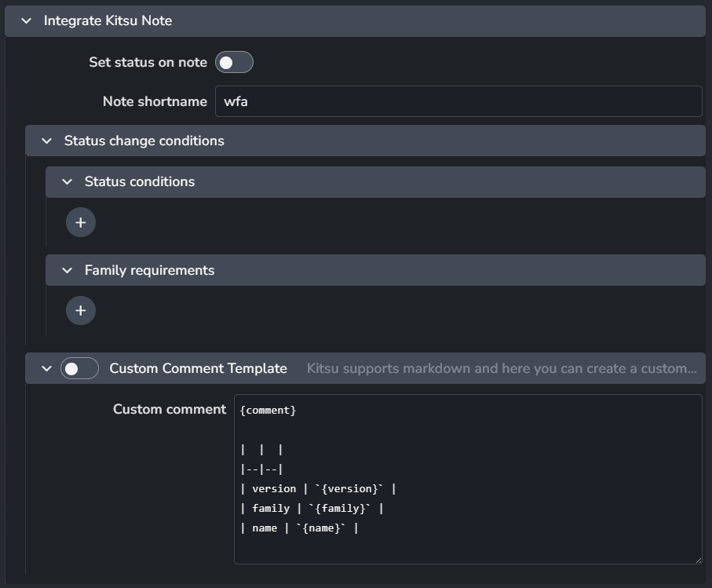This screenshot has width=712, height=588.
Task: Add a new status condition with plus button
Action: (x=80, y=222)
